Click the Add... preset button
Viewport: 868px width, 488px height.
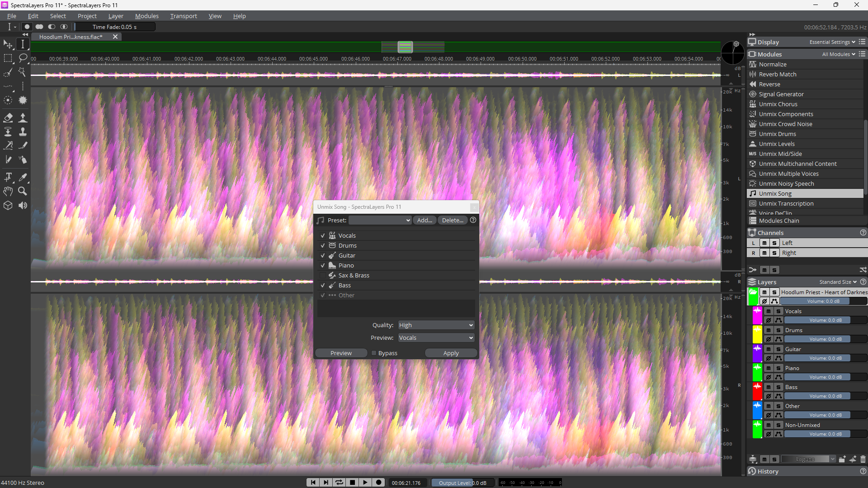point(424,220)
